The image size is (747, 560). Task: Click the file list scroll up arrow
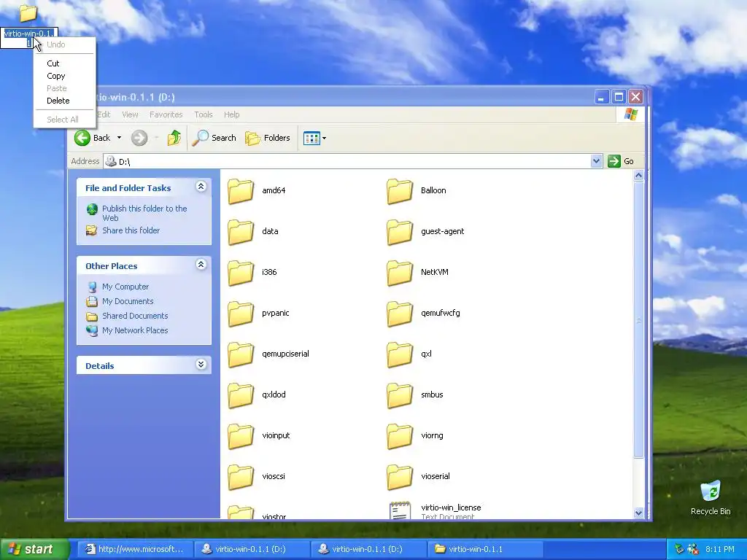click(638, 176)
